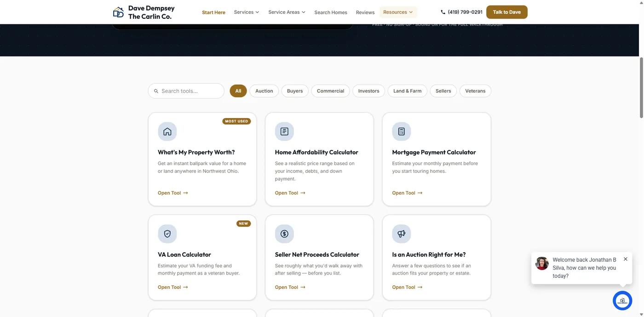Expand the Service Areas dropdown menu
The height and width of the screenshot is (317, 644).
tap(287, 12)
